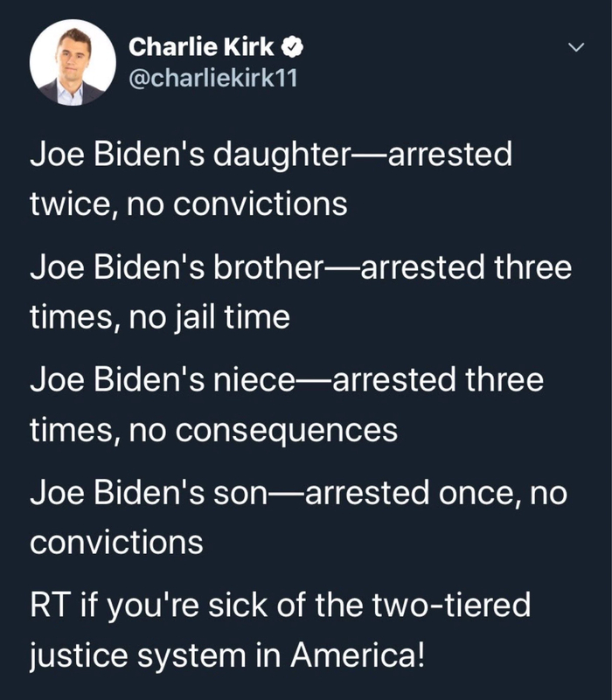Click Charlie Kirk's profile picture
612x700 pixels.
[73, 62]
